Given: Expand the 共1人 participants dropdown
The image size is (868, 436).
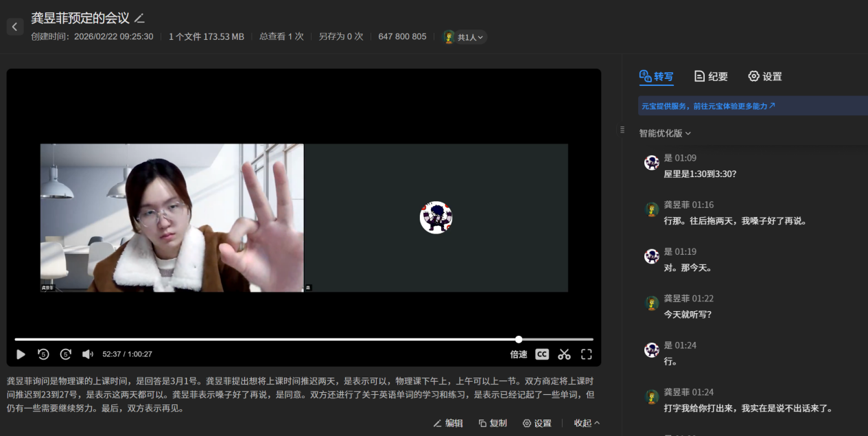Looking at the screenshot, I should click(x=465, y=37).
